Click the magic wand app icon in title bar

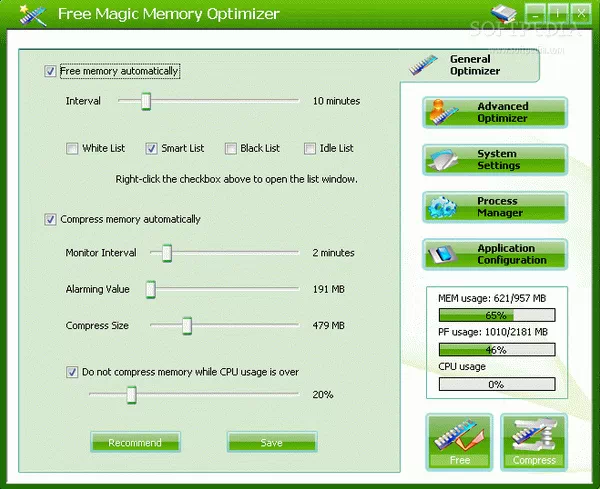pos(33,15)
